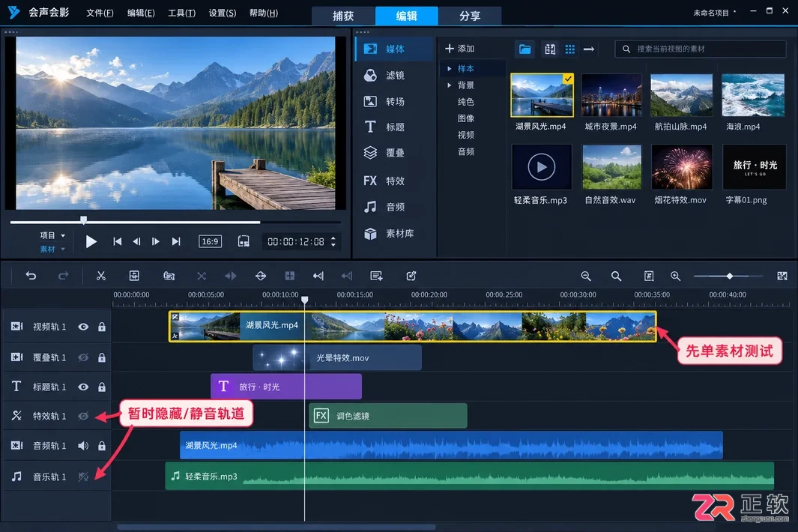Expand the 样本 folder in library tree
Screen dimensions: 798x532
click(450, 68)
